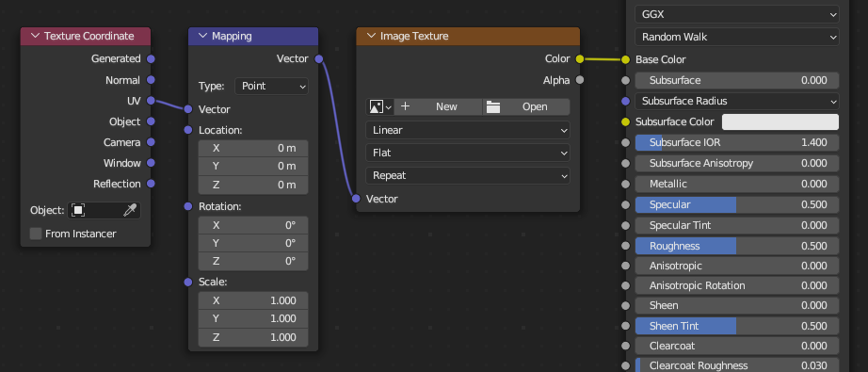The image size is (868, 372).
Task: Click the Rotation input socket
Action: click(188, 206)
